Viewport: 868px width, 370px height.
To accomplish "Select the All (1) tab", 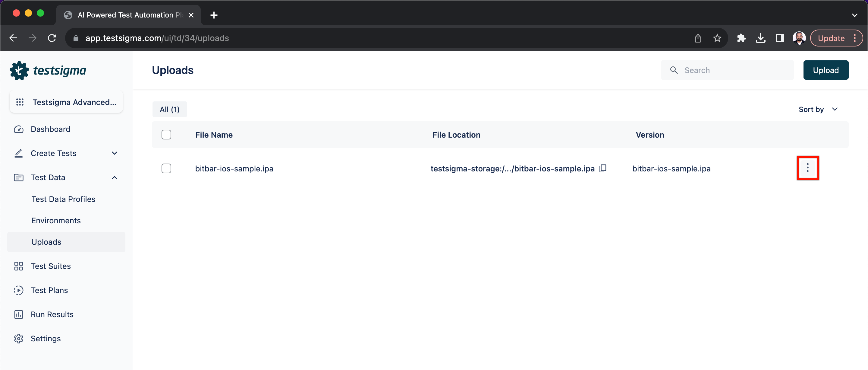I will (x=169, y=109).
